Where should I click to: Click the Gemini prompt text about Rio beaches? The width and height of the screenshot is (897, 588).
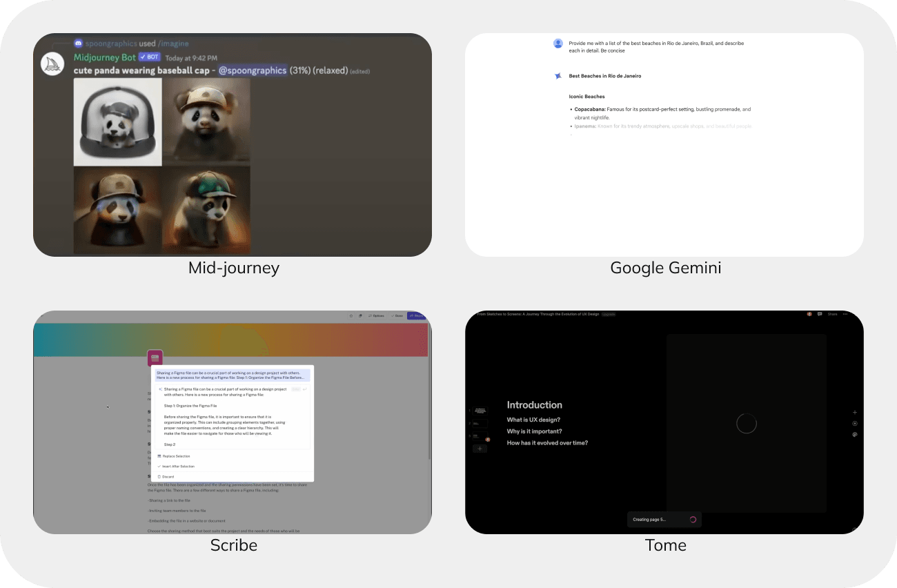click(656, 47)
